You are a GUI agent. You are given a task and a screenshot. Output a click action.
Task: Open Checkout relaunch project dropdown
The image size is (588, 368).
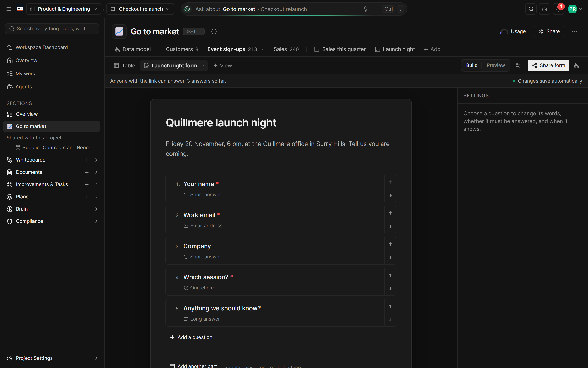tap(140, 9)
